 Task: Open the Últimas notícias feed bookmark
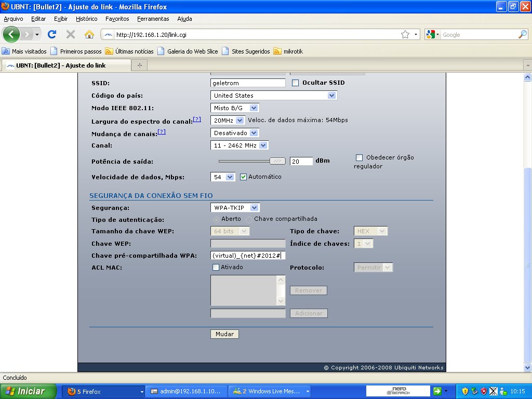point(129,51)
